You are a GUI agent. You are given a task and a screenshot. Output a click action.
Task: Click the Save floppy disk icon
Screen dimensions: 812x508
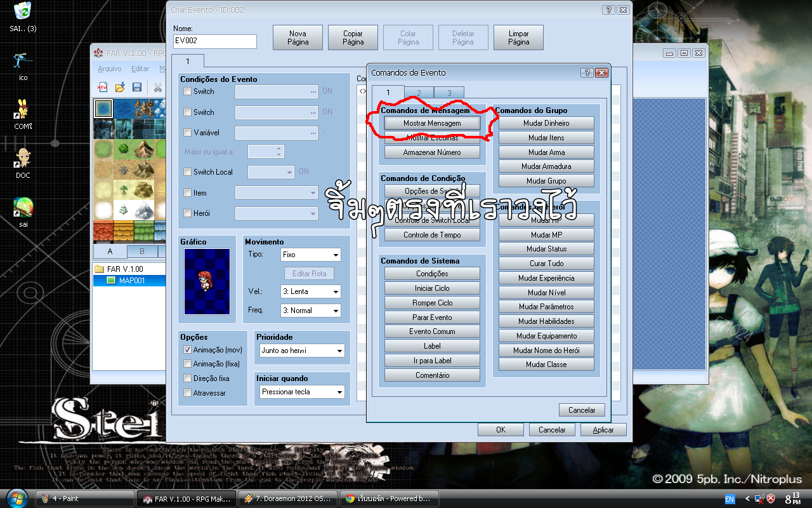click(x=136, y=86)
